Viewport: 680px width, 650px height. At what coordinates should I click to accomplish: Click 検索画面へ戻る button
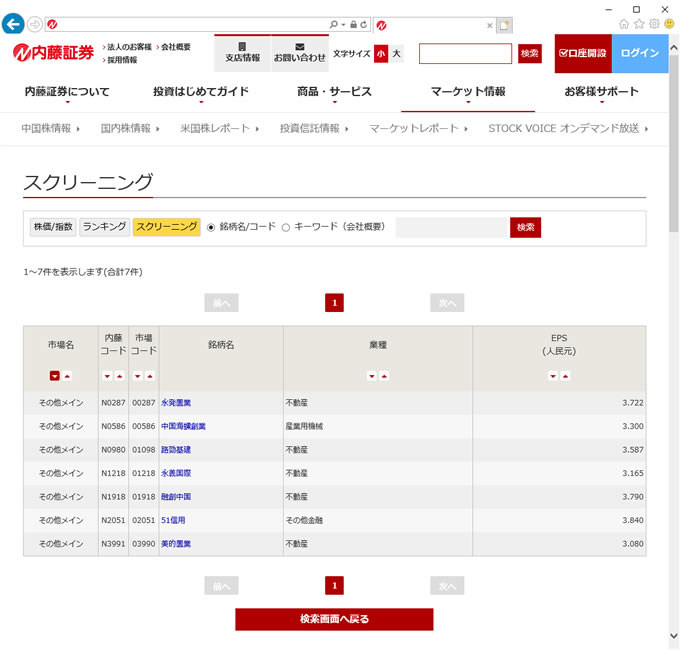tap(334, 619)
